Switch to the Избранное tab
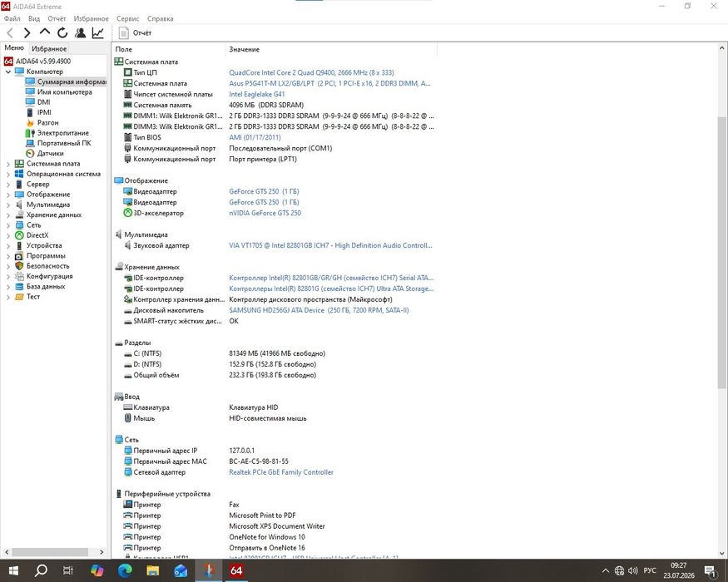Screen dimensions: 728x582 [x=49, y=48]
